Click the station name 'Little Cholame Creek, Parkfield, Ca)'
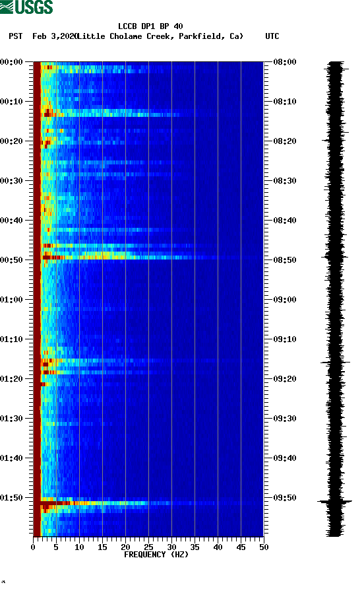This screenshot has width=364, height=589. [x=160, y=36]
